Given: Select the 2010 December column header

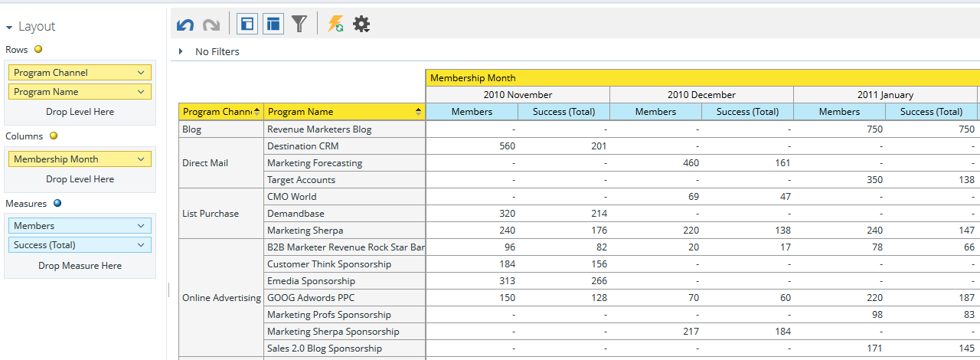Looking at the screenshot, I should (x=701, y=95).
